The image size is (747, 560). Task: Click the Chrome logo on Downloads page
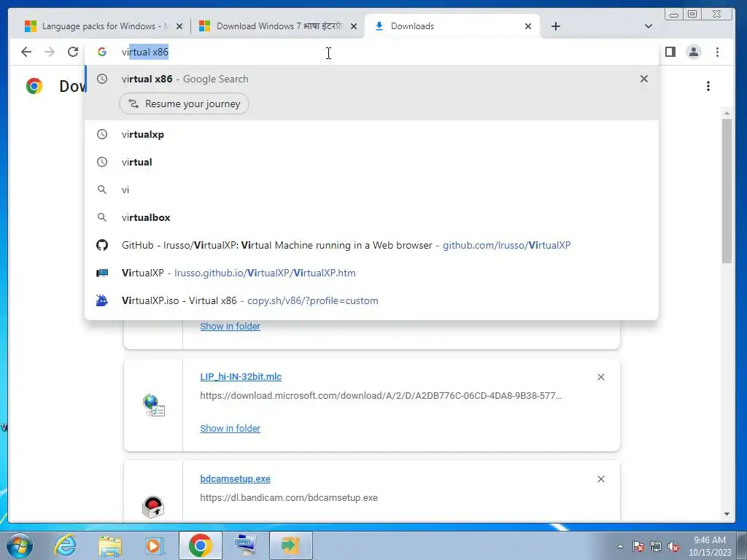[x=34, y=86]
